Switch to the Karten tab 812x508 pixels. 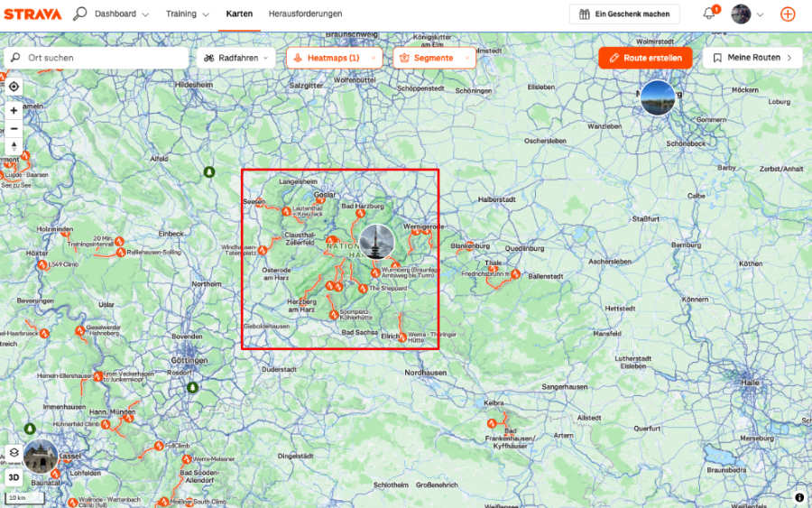(x=239, y=14)
